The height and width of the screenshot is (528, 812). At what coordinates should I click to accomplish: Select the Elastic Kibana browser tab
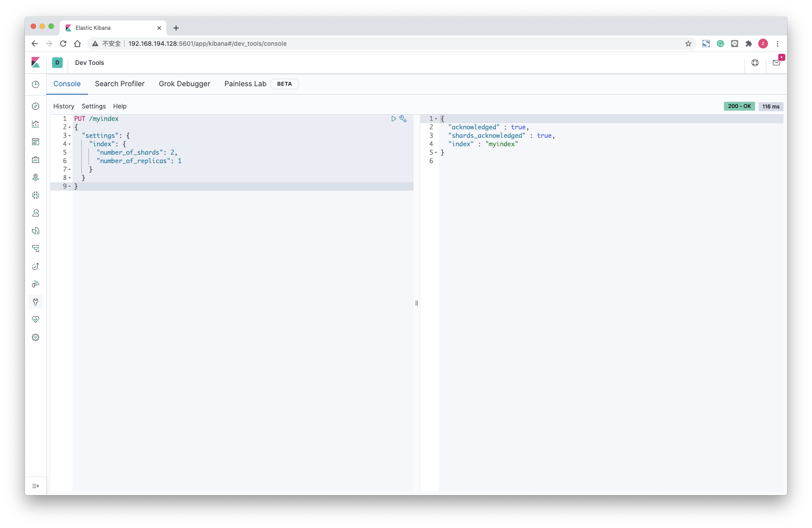113,28
